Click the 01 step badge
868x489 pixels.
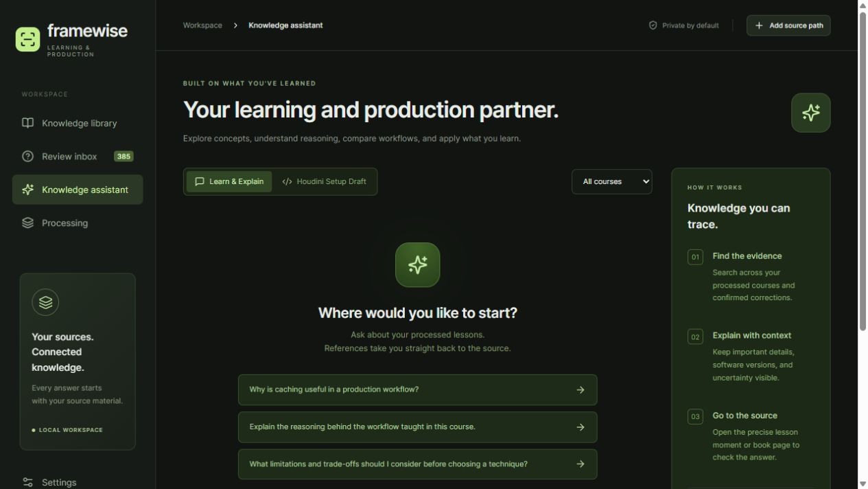[x=695, y=257]
